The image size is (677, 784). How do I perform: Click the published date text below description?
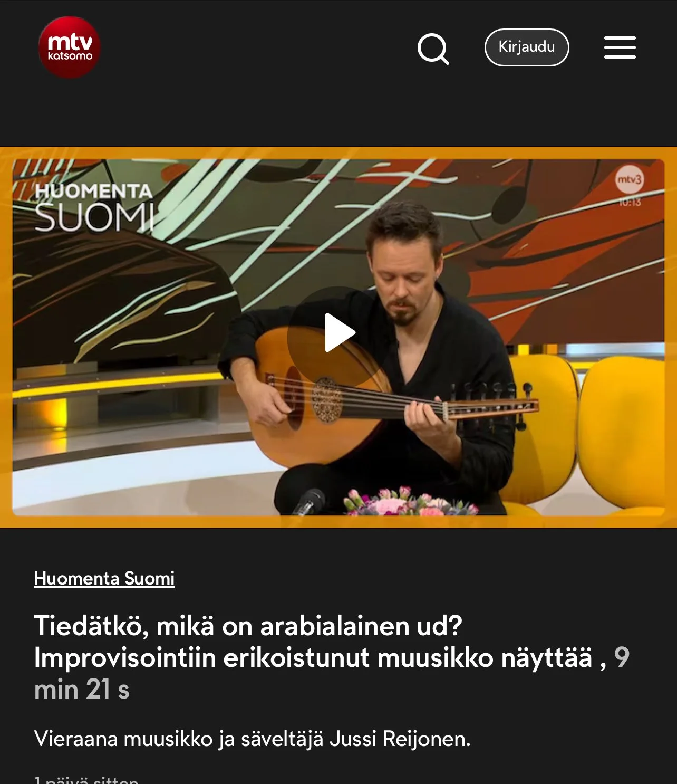86,780
